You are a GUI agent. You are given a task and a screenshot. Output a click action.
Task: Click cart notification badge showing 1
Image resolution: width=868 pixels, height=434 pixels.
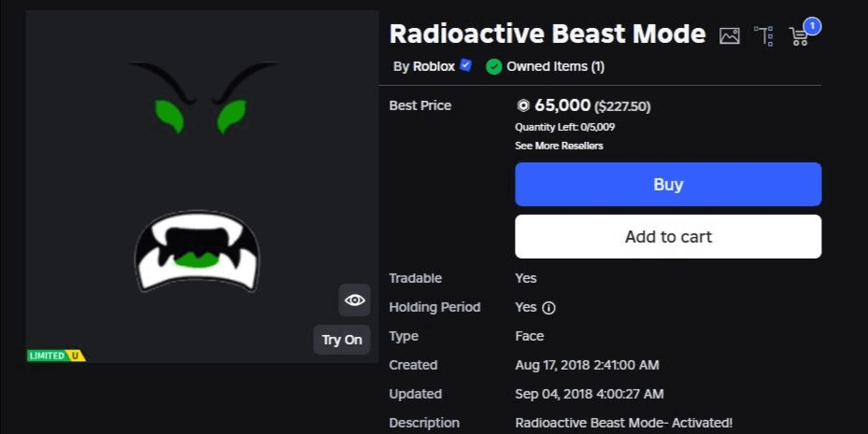[x=812, y=26]
